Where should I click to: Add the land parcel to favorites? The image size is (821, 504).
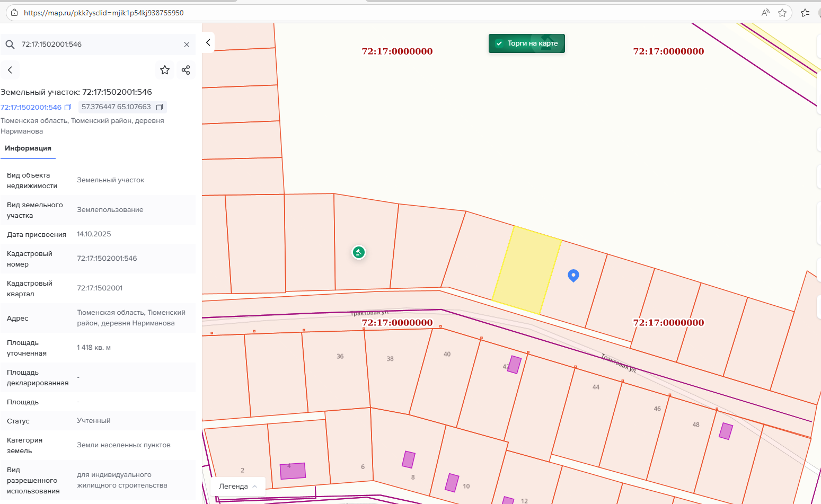click(x=165, y=70)
